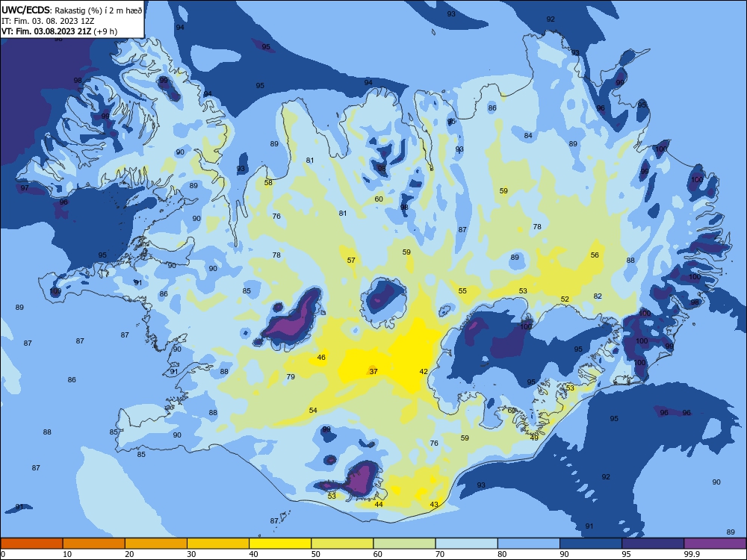
Task: Select the '49' value on the southeast coast
Action: (x=534, y=438)
